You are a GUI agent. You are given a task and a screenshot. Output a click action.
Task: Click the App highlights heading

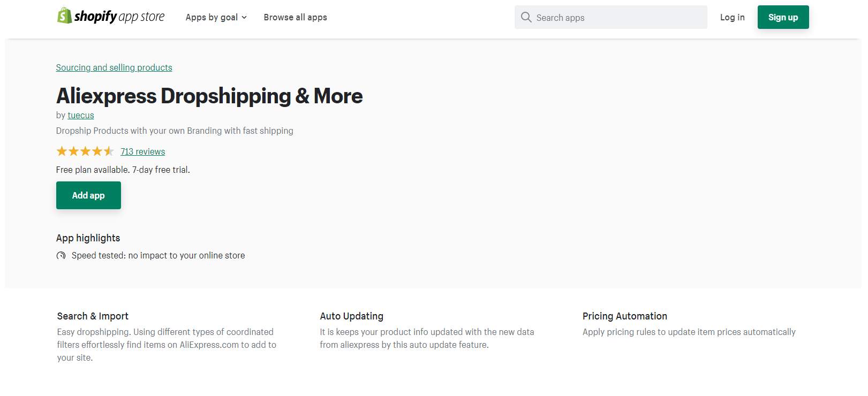[x=88, y=238]
